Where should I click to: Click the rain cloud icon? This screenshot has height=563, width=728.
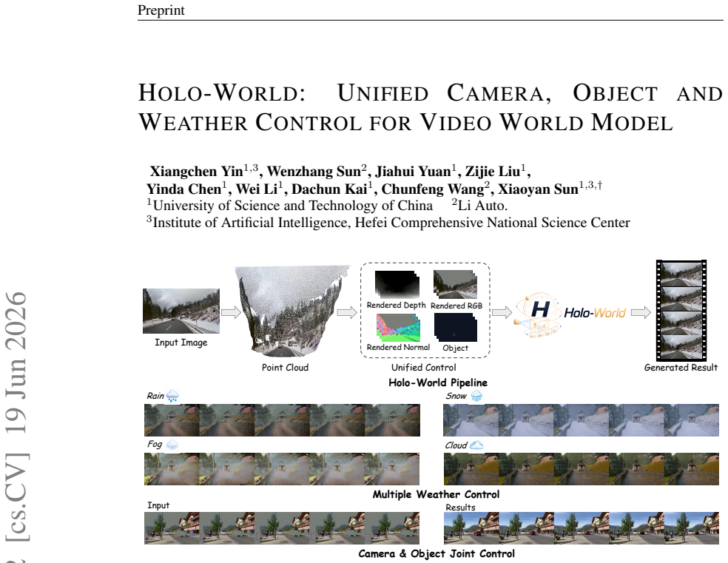pyautogui.click(x=172, y=396)
